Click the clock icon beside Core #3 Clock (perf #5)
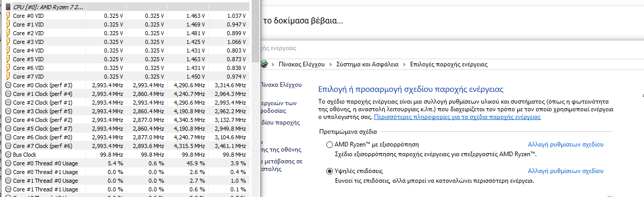Screen dimensions: 644x197 (x=8, y=111)
